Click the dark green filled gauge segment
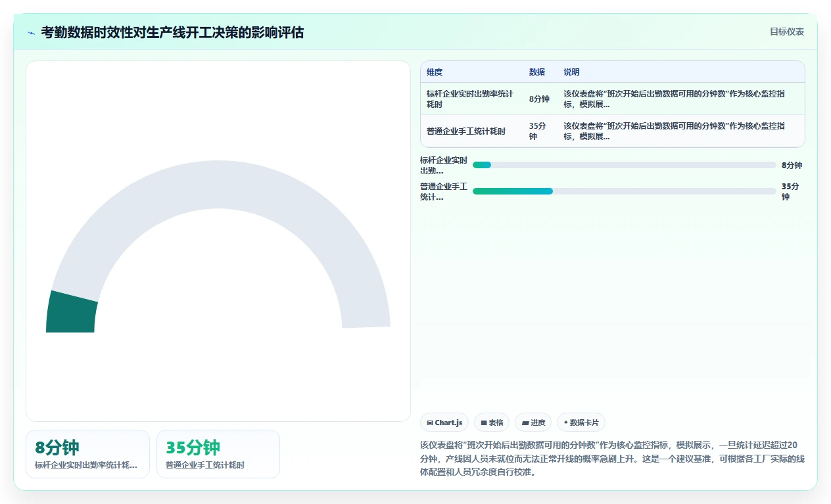The width and height of the screenshot is (831, 504). 71,313
